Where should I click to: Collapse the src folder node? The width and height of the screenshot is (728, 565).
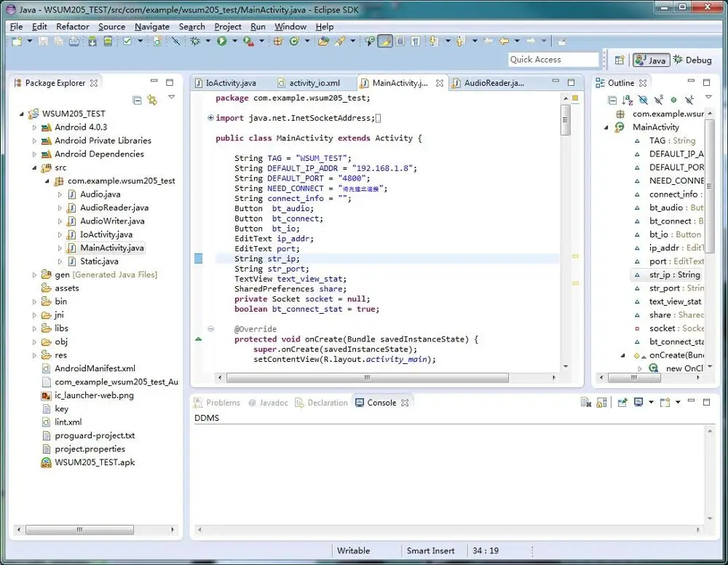(34, 167)
